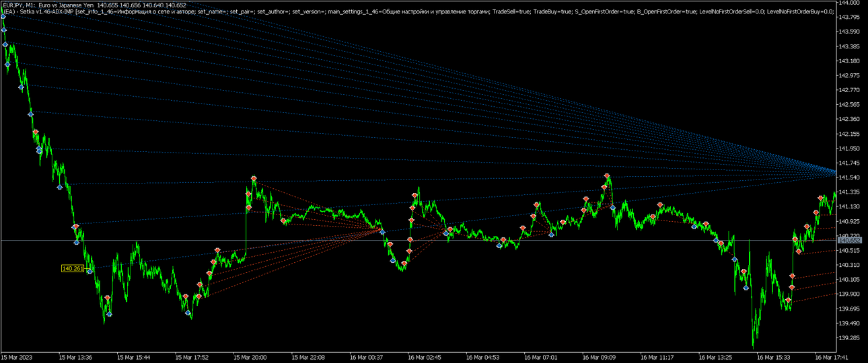Click the 16 Mar 09:09 time label
Viewport: 868px width, 363px height.
599,358
